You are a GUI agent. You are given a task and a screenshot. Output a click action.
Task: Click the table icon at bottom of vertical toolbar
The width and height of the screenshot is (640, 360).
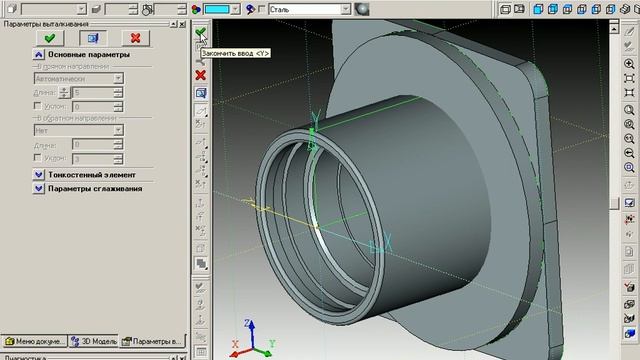pos(200,351)
